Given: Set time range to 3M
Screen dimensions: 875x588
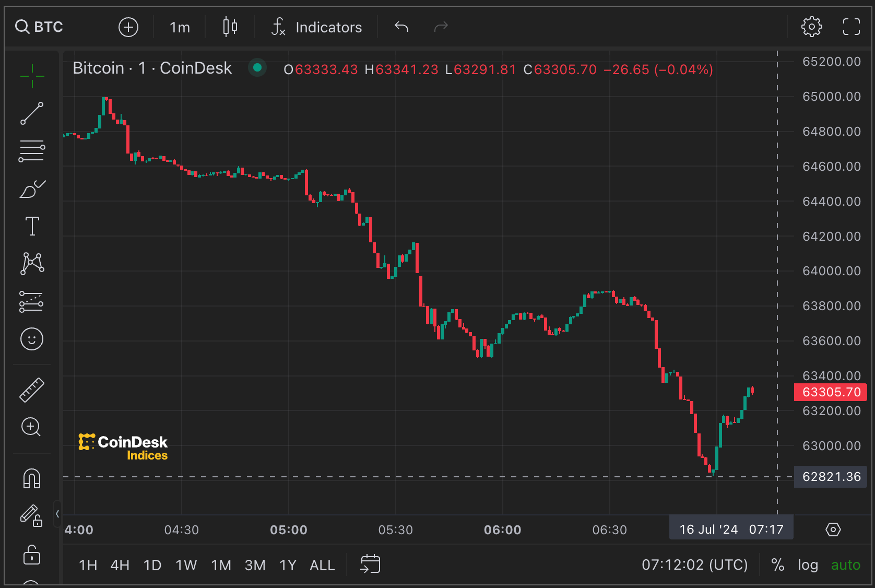Looking at the screenshot, I should coord(255,565).
